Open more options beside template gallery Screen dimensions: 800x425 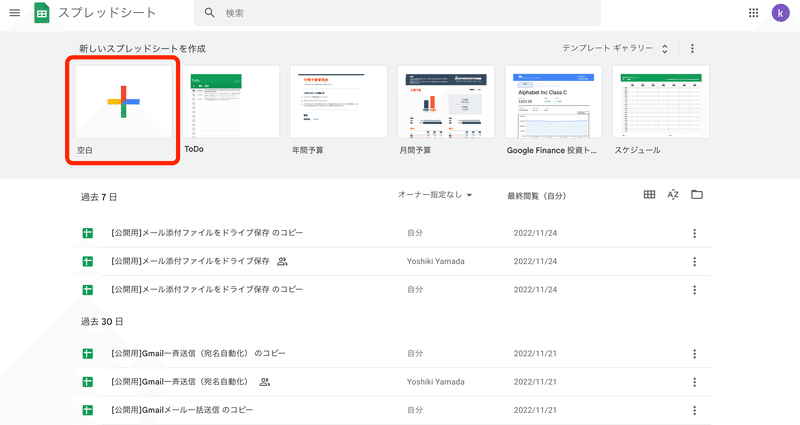(x=692, y=48)
